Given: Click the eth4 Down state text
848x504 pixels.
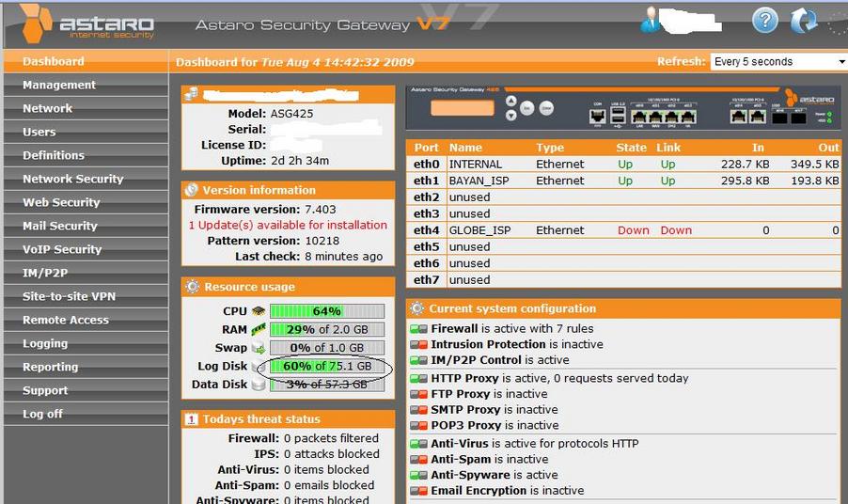Looking at the screenshot, I should coord(634,230).
